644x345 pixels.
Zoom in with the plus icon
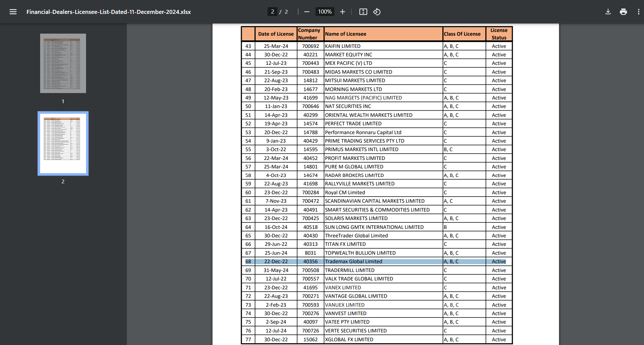click(342, 12)
